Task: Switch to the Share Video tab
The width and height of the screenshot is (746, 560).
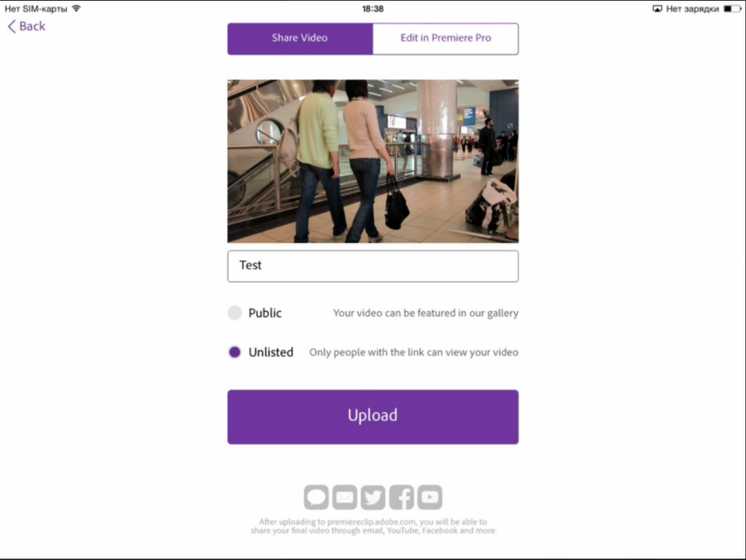Action: 300,39
